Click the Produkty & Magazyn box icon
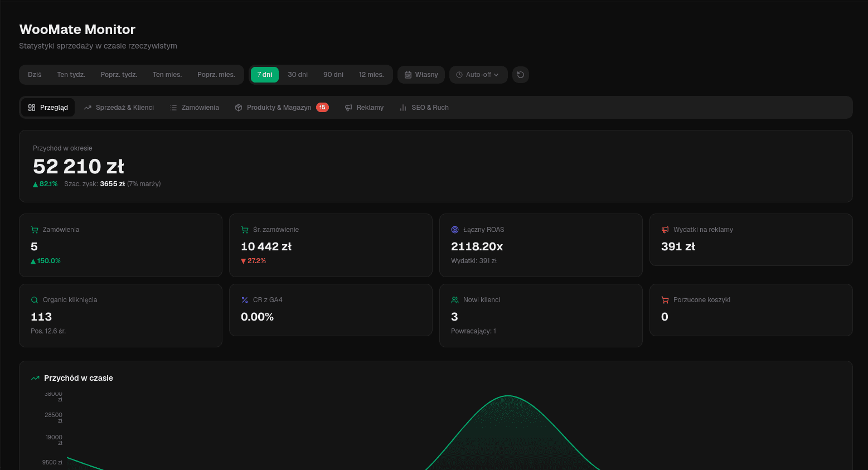Screen dimensions: 868x470 239,108
